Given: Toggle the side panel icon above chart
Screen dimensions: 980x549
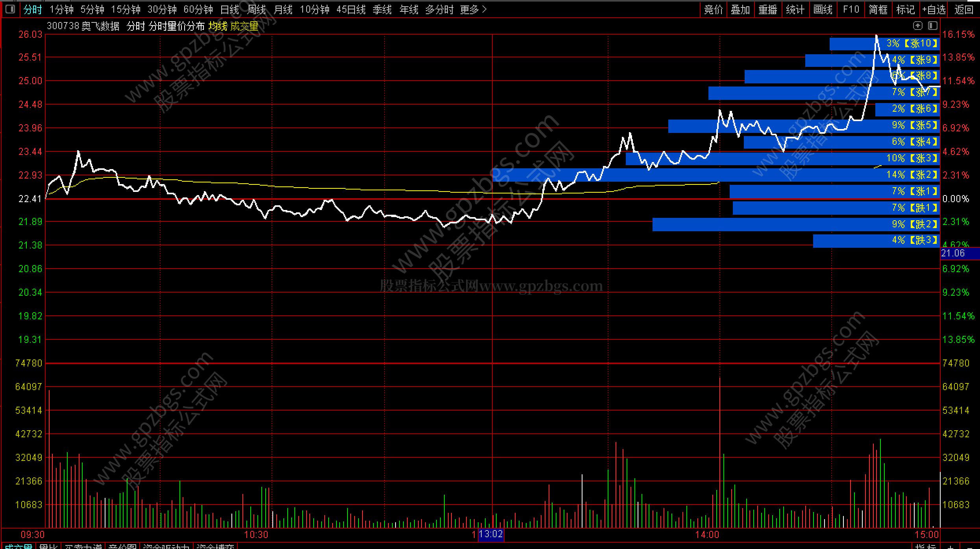Looking at the screenshot, I should coord(932,26).
